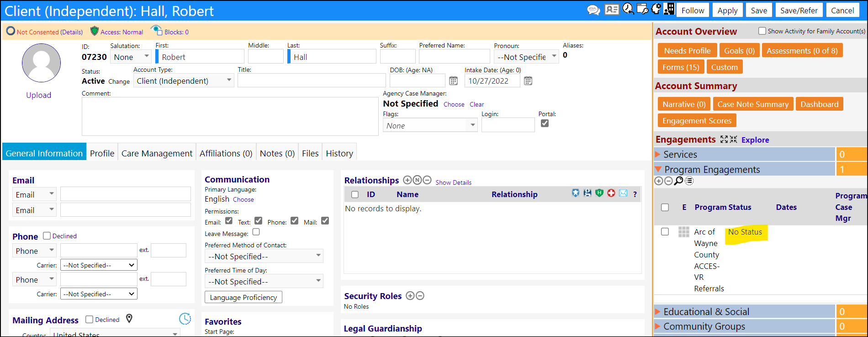Open the Flags dropdown
Screen dimensions: 868x337
click(x=430, y=125)
